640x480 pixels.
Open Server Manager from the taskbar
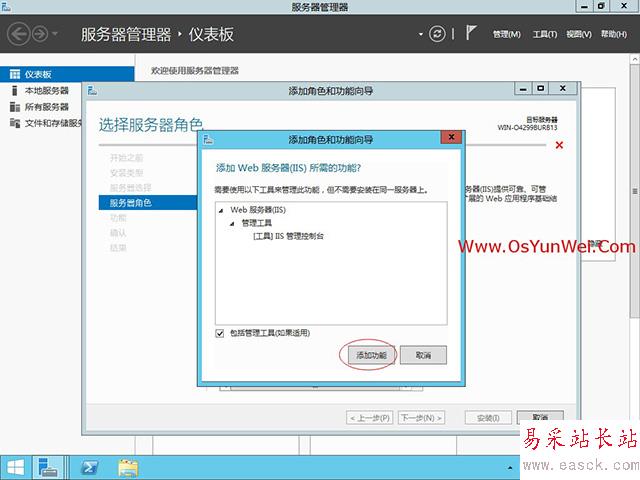[47, 467]
